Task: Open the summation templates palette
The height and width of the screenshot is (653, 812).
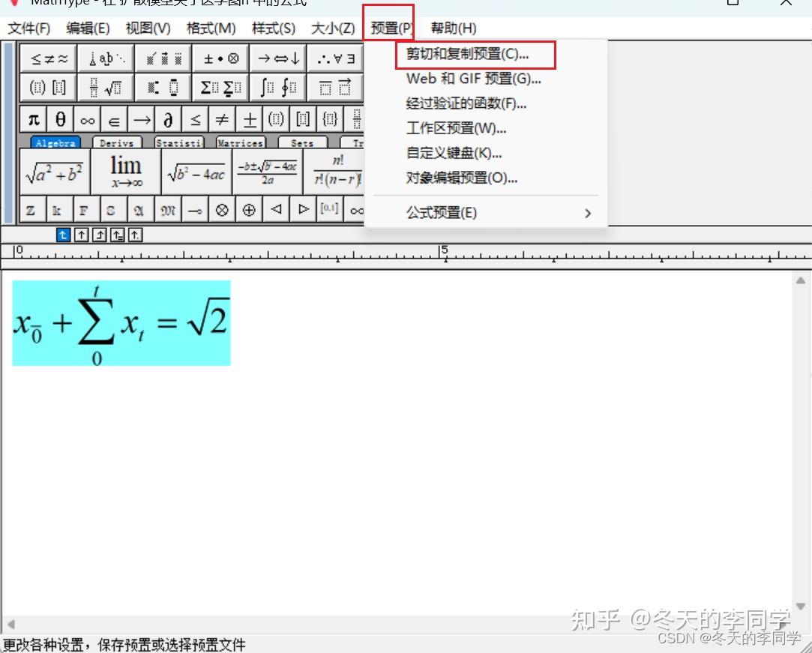Action: click(220, 87)
